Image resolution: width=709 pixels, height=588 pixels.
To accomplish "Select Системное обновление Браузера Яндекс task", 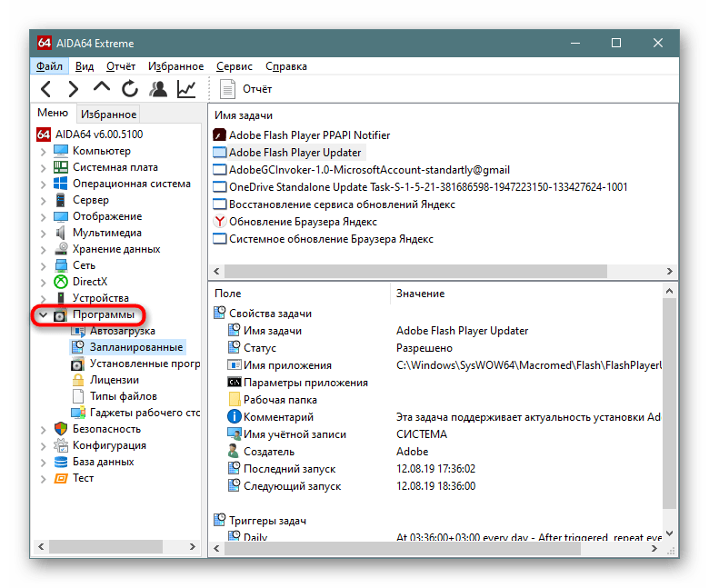I will [x=323, y=239].
